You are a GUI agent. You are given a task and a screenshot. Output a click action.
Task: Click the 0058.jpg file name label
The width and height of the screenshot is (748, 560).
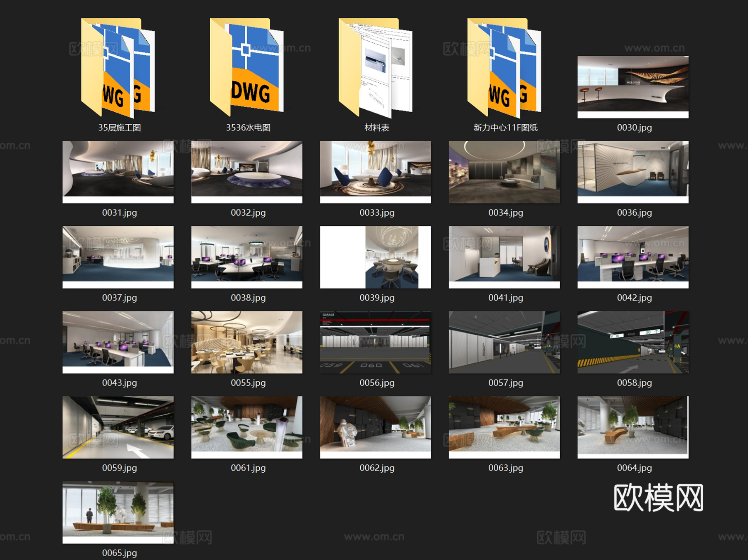coord(635,383)
